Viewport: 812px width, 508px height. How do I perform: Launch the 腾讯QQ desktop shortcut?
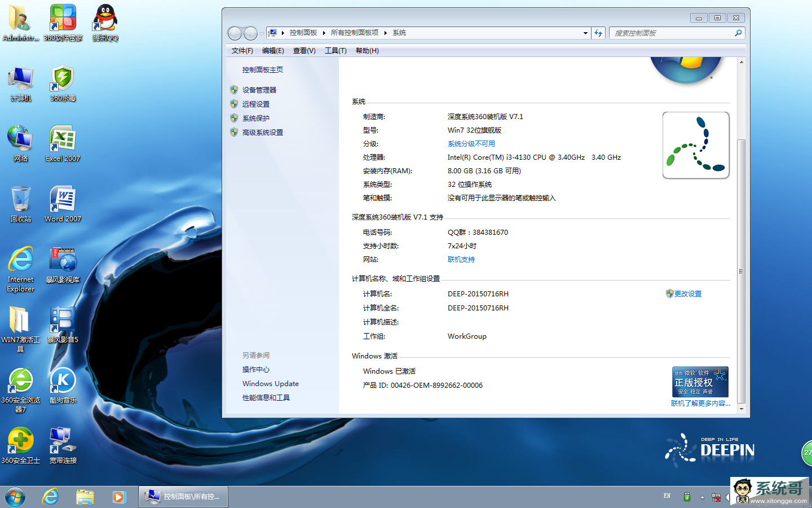[105, 23]
